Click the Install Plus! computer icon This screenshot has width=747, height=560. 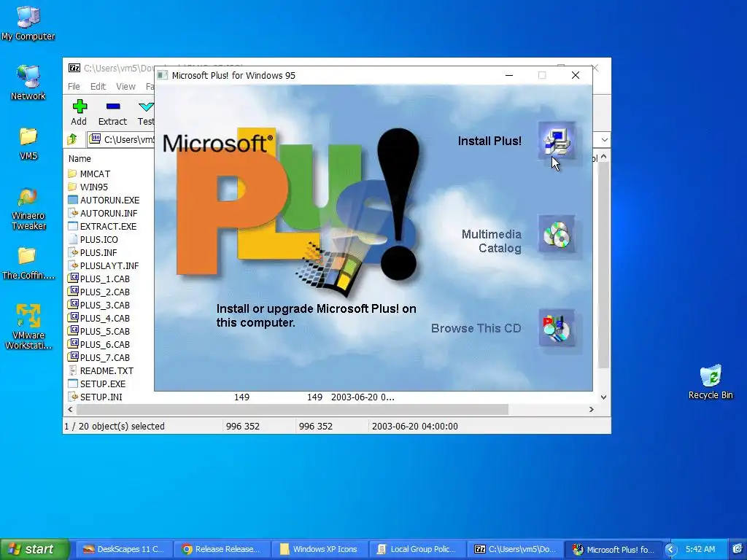[x=557, y=141]
